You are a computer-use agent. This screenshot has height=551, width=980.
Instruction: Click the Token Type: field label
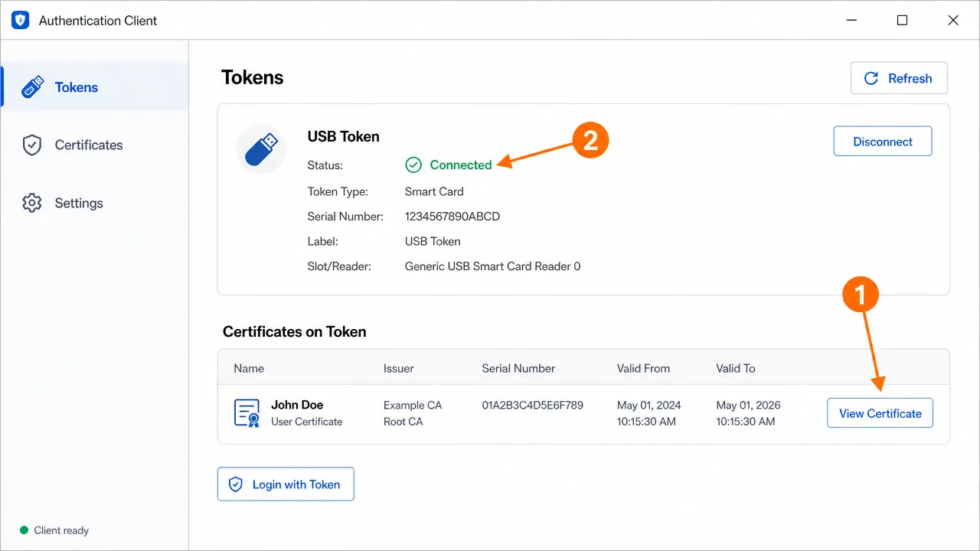(338, 191)
